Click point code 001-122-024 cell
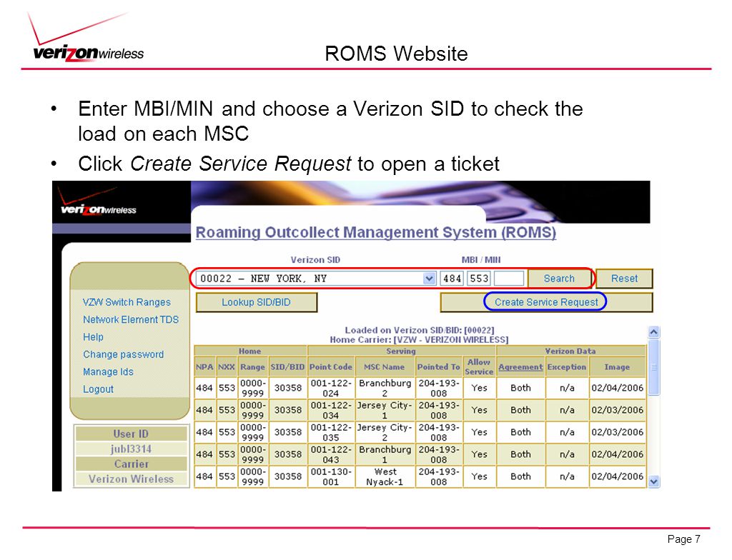This screenshot has height=560, width=732. [x=330, y=389]
